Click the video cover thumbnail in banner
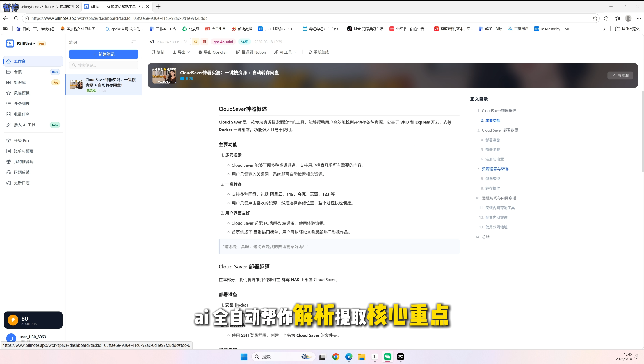Screen dimensions: 644x364 click(164, 75)
